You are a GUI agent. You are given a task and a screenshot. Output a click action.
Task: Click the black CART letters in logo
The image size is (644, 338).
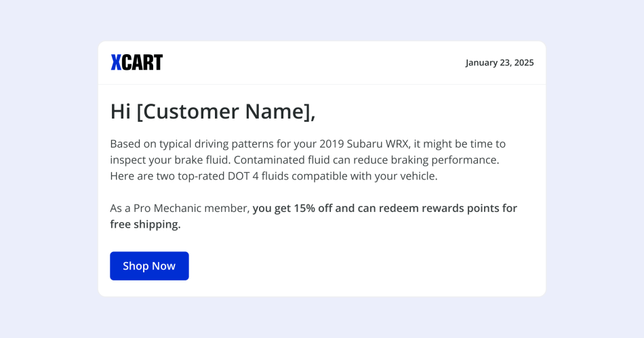pos(143,62)
